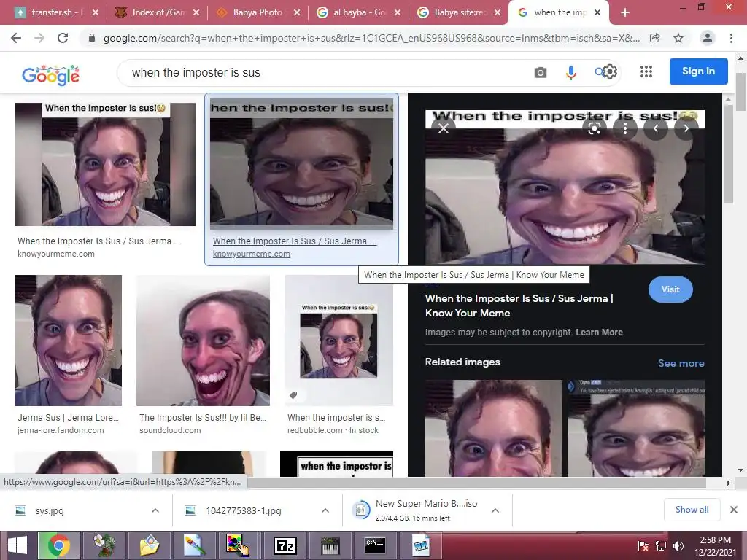747x560 pixels.
Task: Click the address bar URL
Action: (371, 38)
